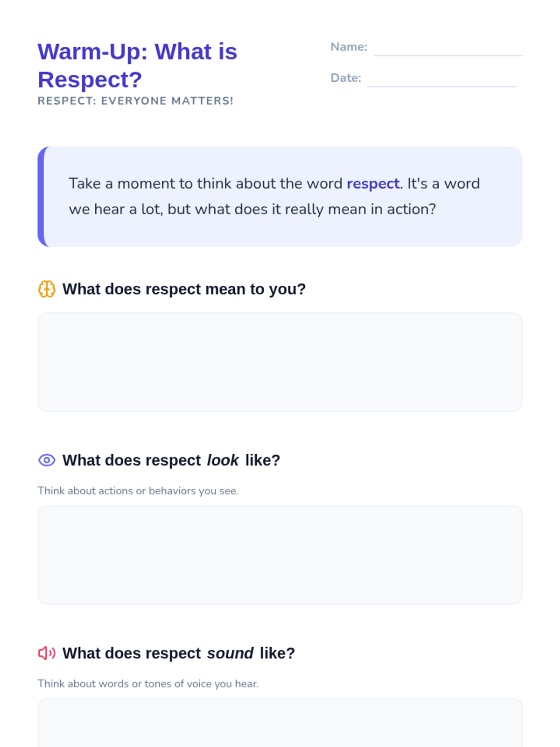The width and height of the screenshot is (560, 747).
Task: Click the highlighted word 'respect' in the intro
Action: coord(373,183)
